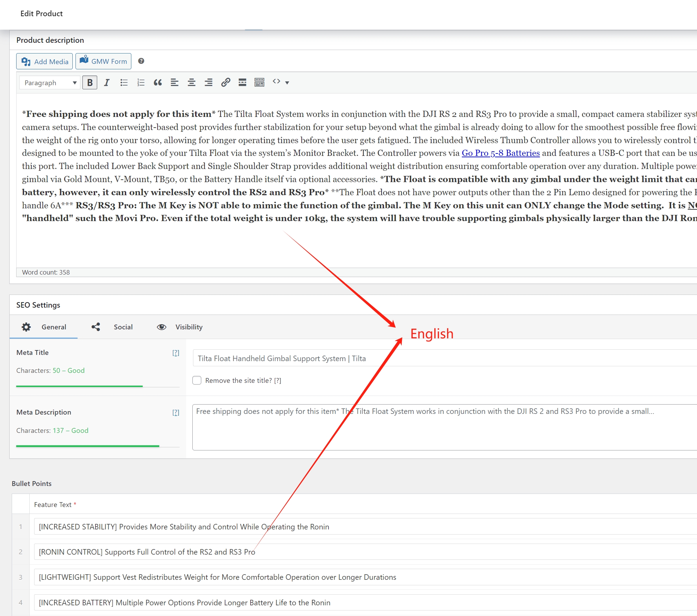Screen dimensions: 697x616
Task: Click the General gear icon
Action: coord(26,327)
